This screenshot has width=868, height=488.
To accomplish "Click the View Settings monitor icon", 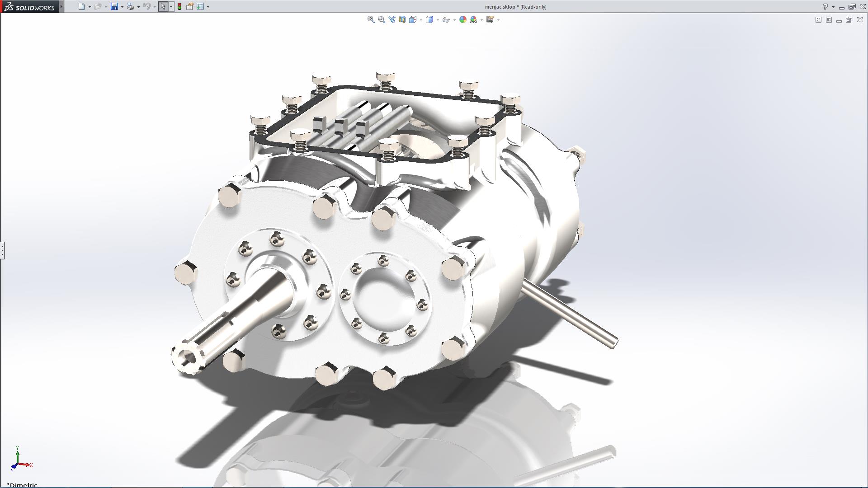I will pyautogui.click(x=490, y=19).
